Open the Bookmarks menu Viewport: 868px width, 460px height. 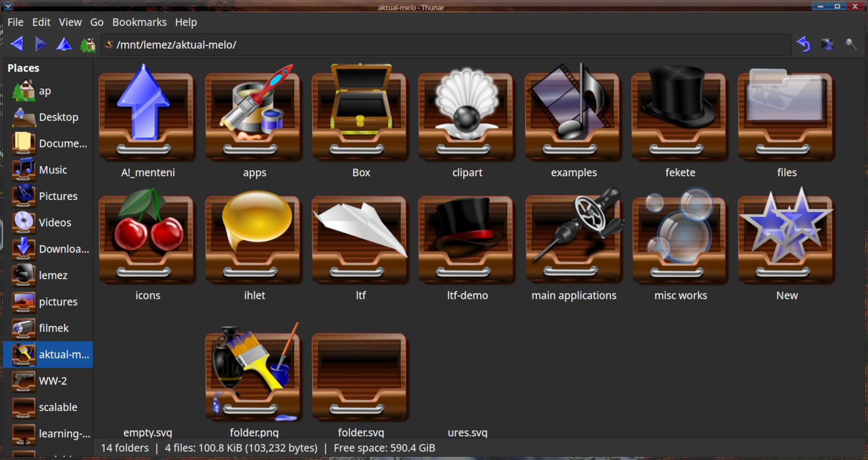139,22
